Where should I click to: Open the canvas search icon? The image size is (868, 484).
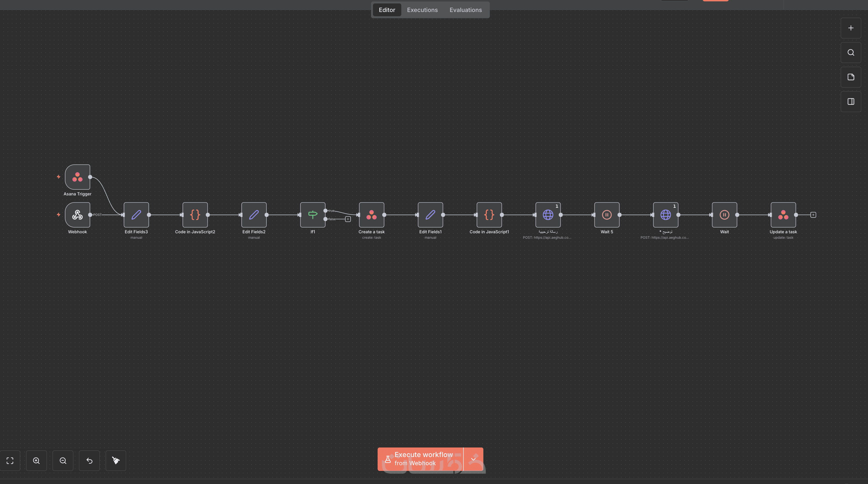click(851, 53)
